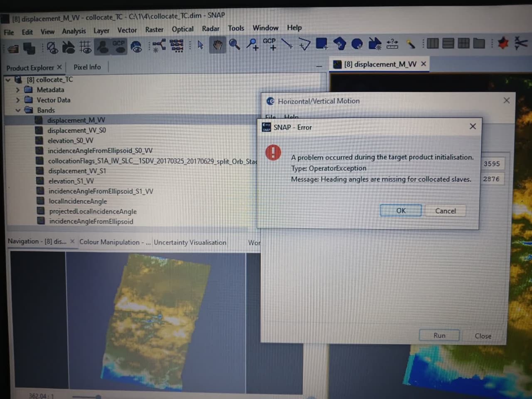The width and height of the screenshot is (532, 399).
Task: Open the Radar menu
Action: (x=211, y=29)
